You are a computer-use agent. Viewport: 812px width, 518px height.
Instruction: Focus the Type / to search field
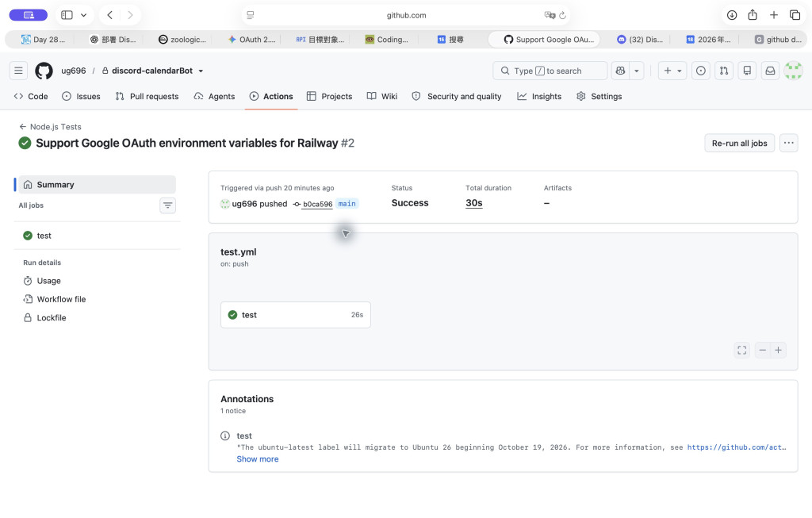[550, 71]
